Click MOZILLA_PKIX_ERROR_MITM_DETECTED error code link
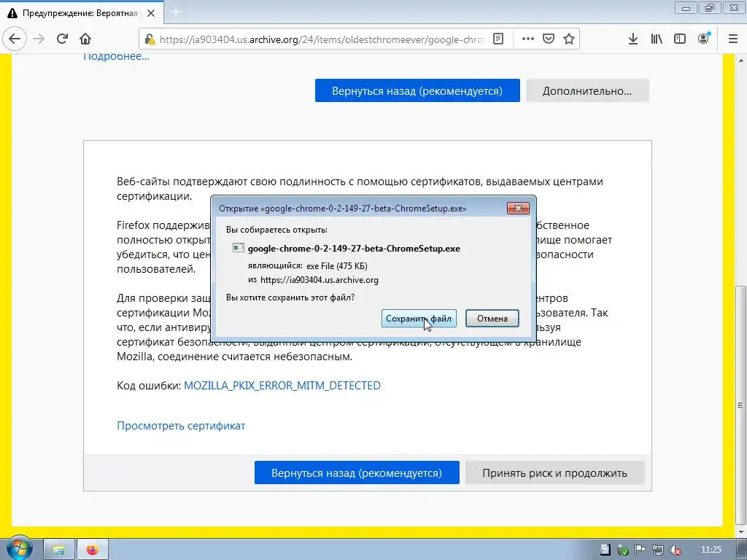 pyautogui.click(x=282, y=385)
